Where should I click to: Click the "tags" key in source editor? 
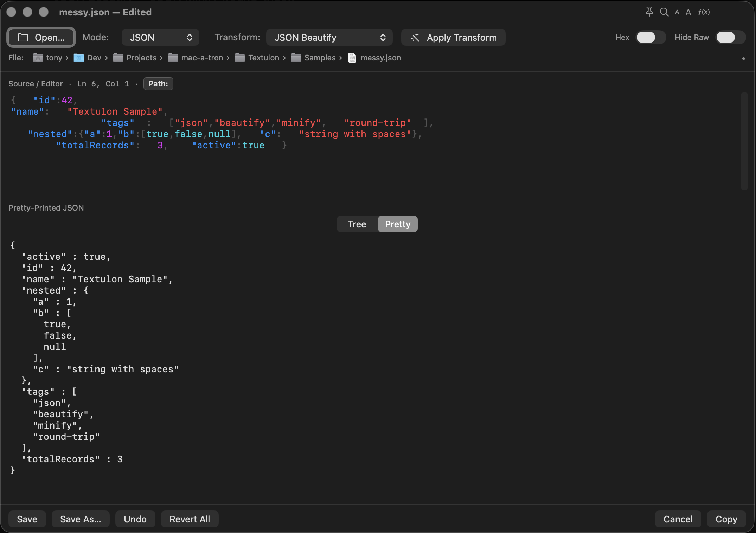[x=118, y=123]
